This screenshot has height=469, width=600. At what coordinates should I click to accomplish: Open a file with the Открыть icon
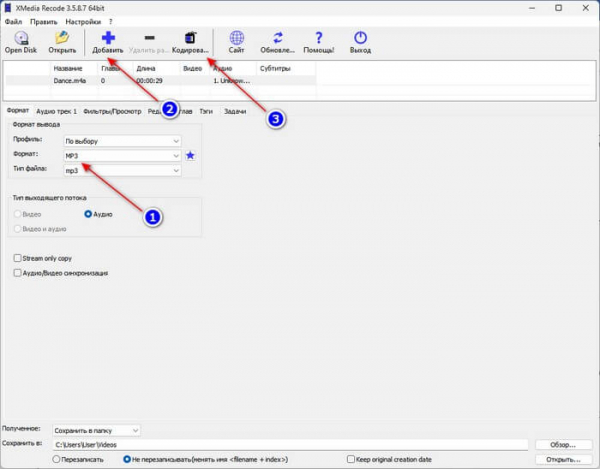click(62, 38)
